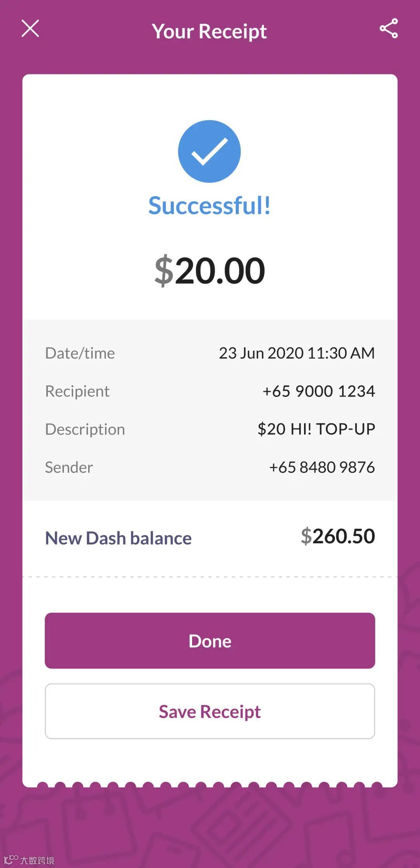Tap recipient number +65 9000 1234
This screenshot has height=868, width=420.
[x=318, y=391]
